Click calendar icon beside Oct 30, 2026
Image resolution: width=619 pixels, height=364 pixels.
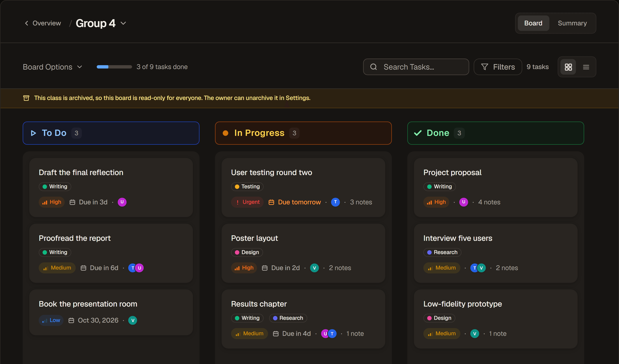tap(71, 320)
